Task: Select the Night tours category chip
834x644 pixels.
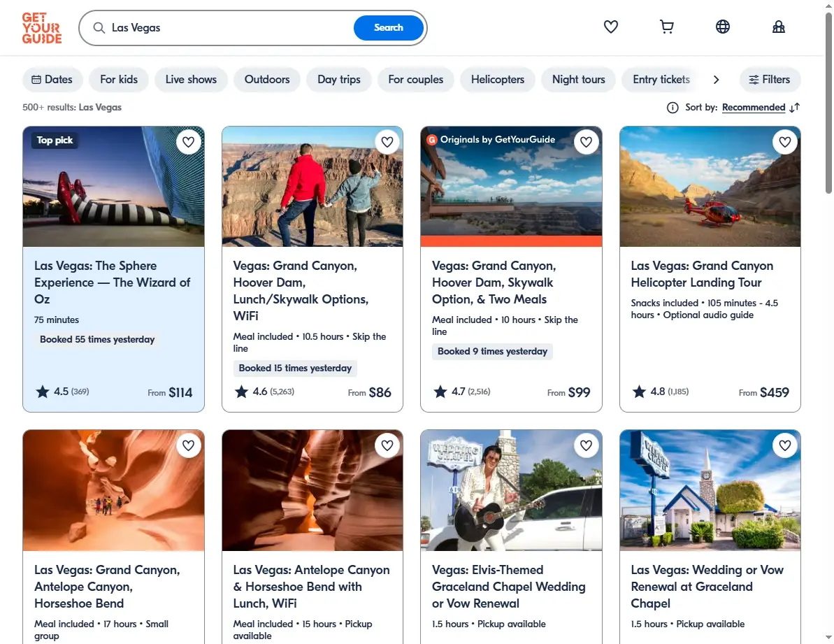Action: coord(578,80)
